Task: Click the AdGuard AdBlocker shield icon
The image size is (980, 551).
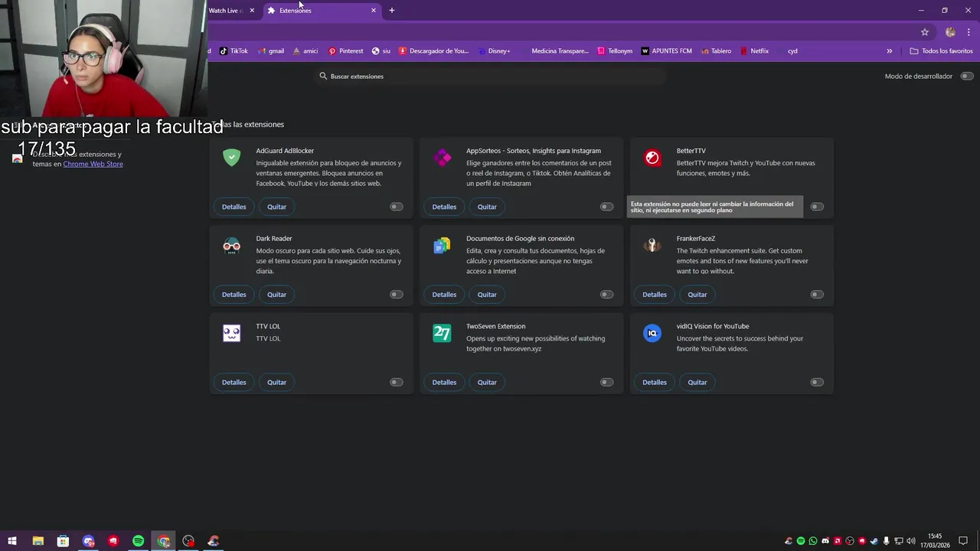Action: click(231, 158)
